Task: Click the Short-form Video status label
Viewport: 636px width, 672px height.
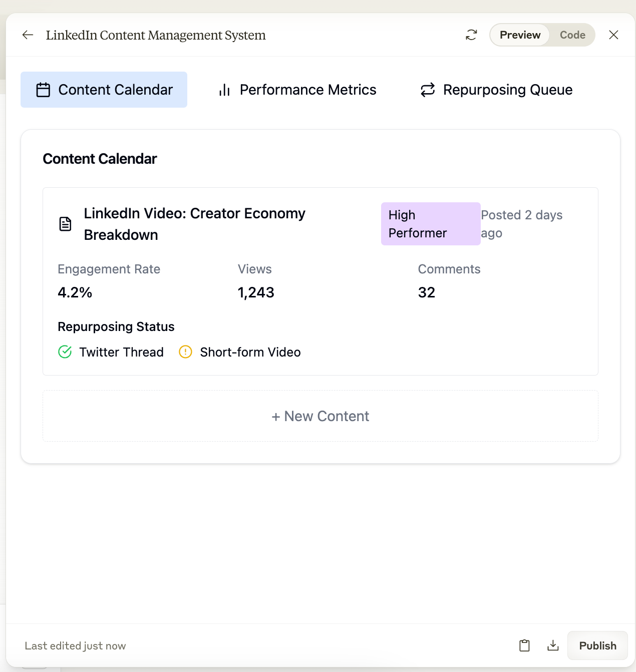Action: [x=250, y=352]
